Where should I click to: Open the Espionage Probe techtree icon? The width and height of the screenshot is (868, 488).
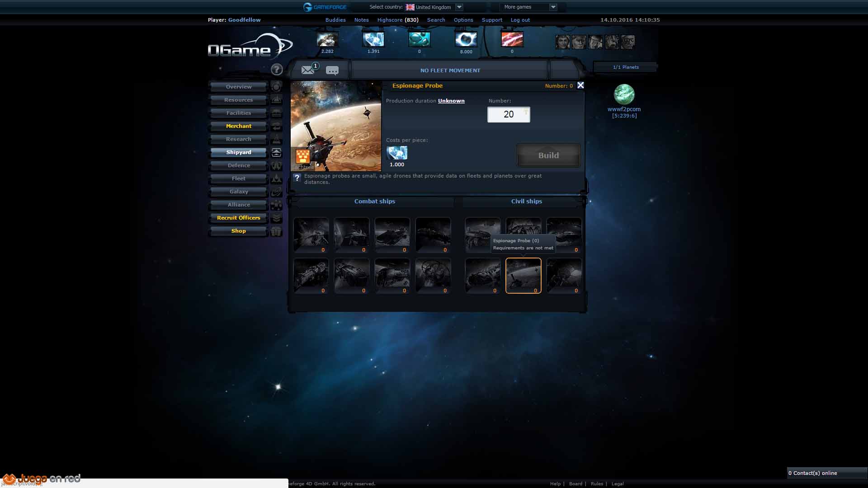302,157
